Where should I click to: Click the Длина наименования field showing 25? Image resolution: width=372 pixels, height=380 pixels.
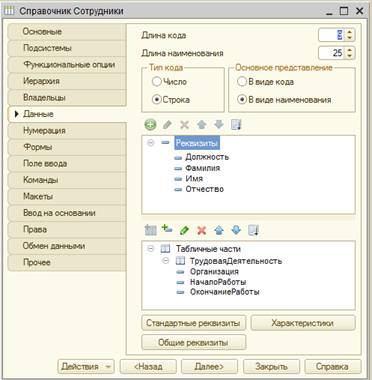tap(332, 53)
